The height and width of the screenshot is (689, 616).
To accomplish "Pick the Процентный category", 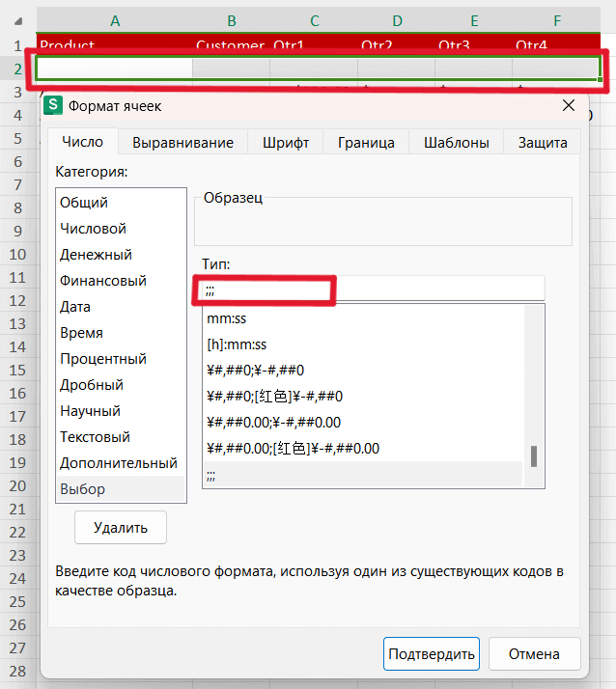I will [x=121, y=359].
